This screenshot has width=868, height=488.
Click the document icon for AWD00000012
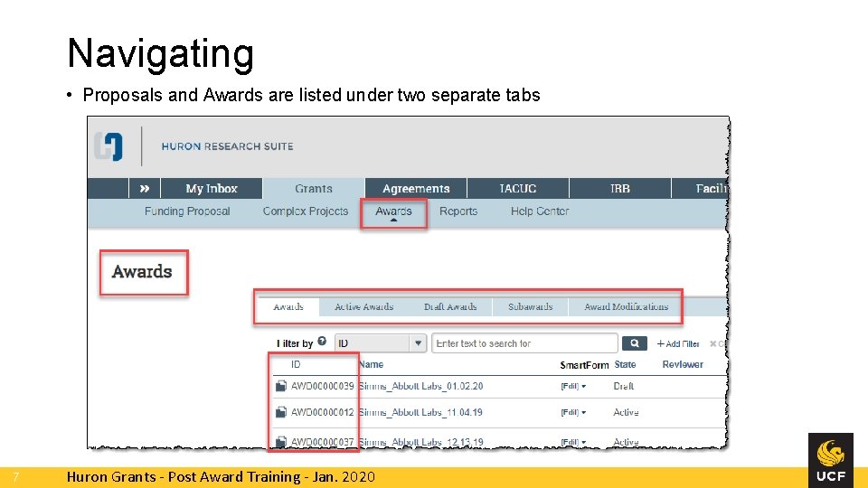(281, 412)
